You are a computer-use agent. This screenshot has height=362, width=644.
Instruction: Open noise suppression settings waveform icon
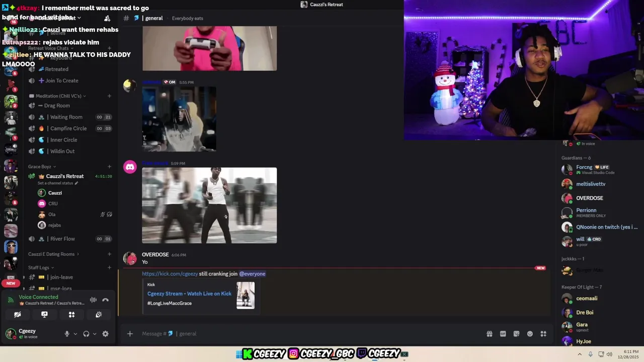pos(93,300)
